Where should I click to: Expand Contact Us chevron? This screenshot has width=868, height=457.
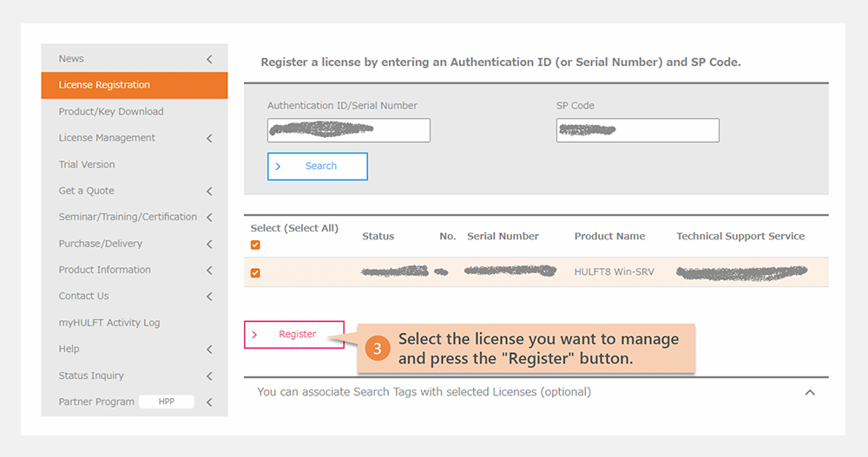(209, 297)
